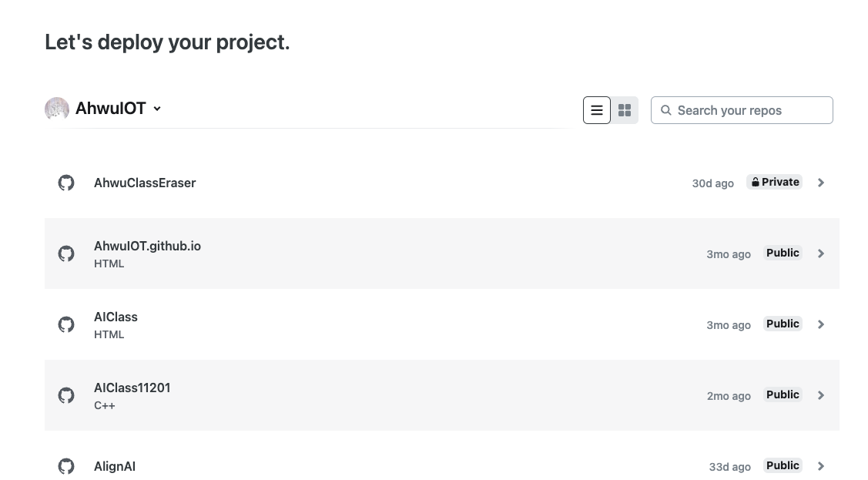Expand AhwuClassEraser row chevron
This screenshot has width=868, height=480.
point(821,183)
